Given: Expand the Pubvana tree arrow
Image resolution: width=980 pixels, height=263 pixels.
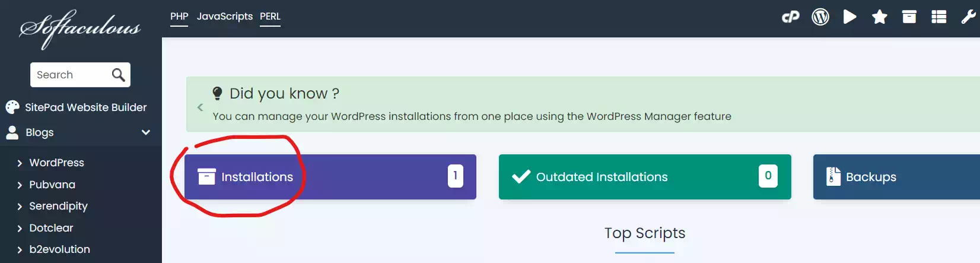Looking at the screenshot, I should click(x=20, y=185).
